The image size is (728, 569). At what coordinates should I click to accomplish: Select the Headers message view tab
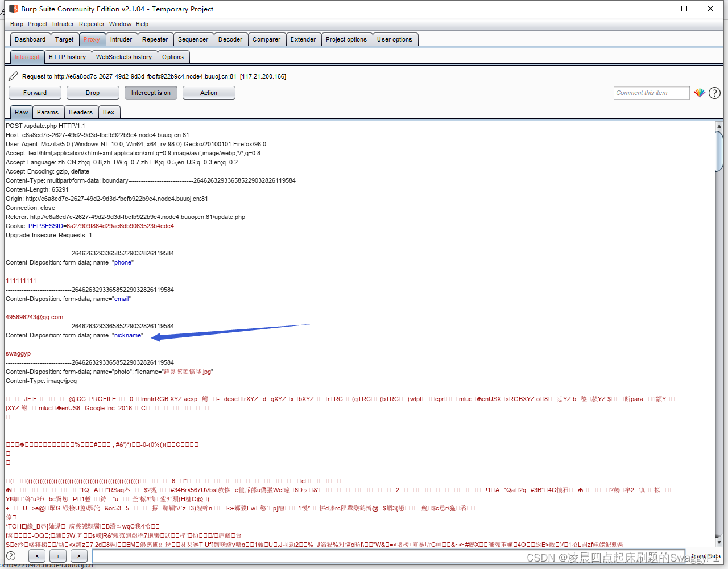tap(81, 112)
